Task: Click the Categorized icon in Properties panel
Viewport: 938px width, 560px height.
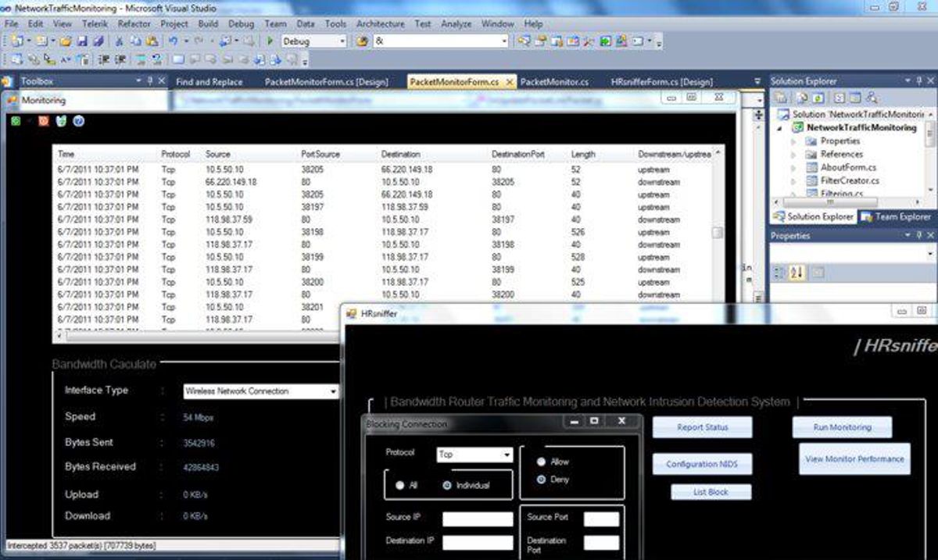Action: pyautogui.click(x=779, y=272)
